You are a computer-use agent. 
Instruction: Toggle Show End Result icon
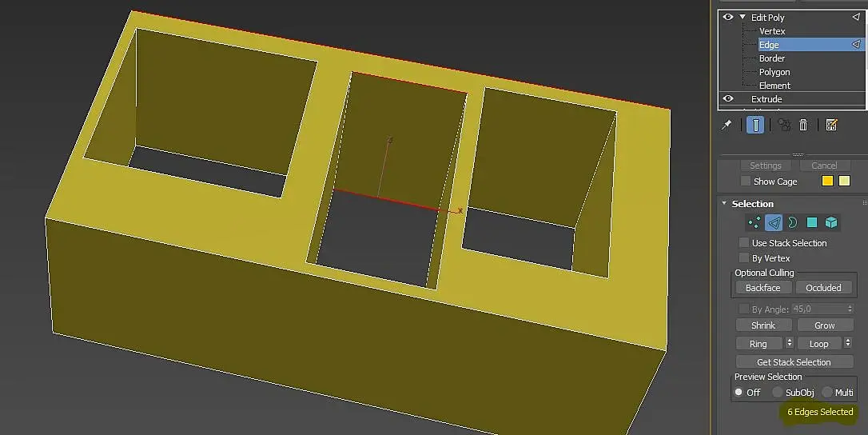click(x=755, y=125)
